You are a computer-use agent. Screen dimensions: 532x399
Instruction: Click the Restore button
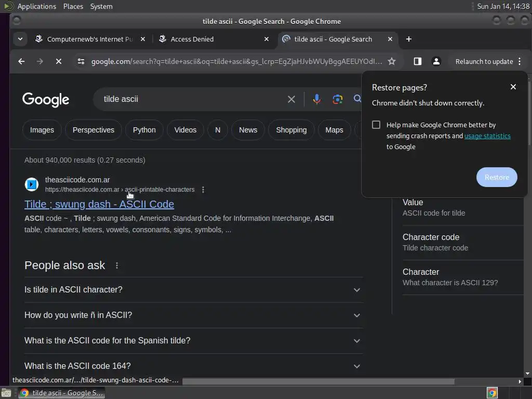(497, 177)
